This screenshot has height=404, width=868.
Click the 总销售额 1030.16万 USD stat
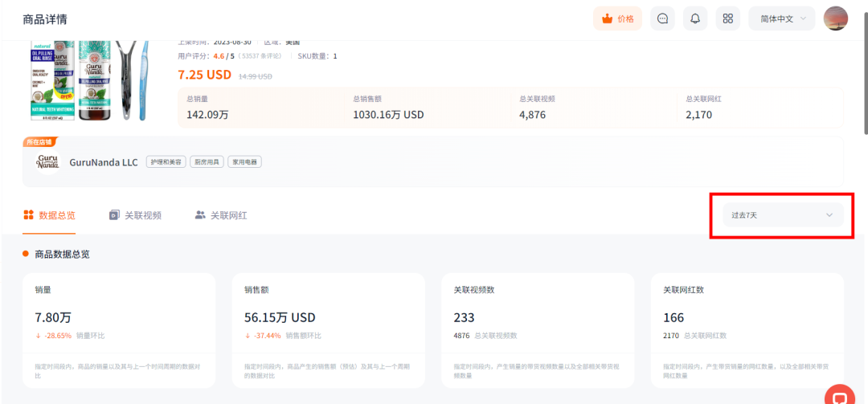point(388,108)
